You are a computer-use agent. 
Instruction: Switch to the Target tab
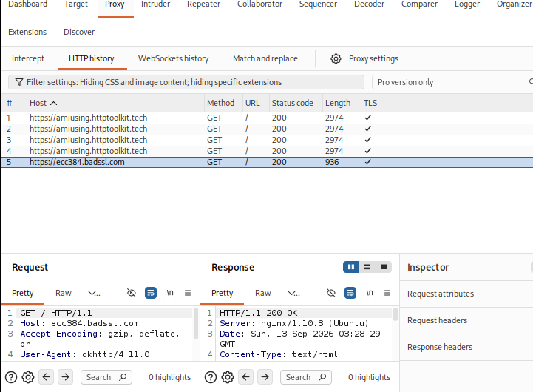point(76,4)
